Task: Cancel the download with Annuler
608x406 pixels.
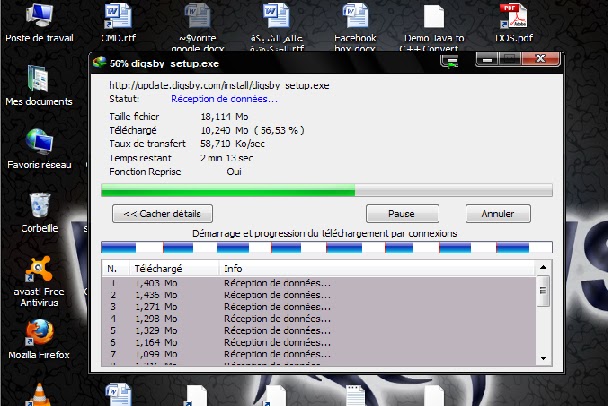Action: [x=498, y=214]
